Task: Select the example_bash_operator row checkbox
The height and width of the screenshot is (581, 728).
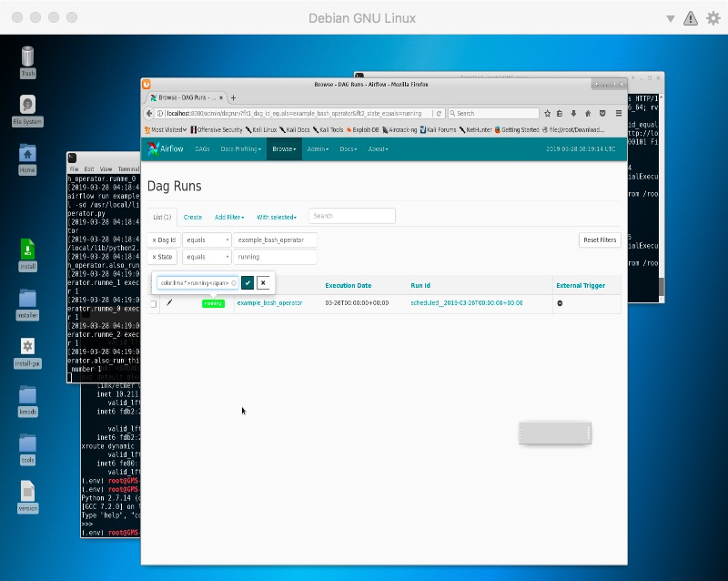Action: [153, 304]
